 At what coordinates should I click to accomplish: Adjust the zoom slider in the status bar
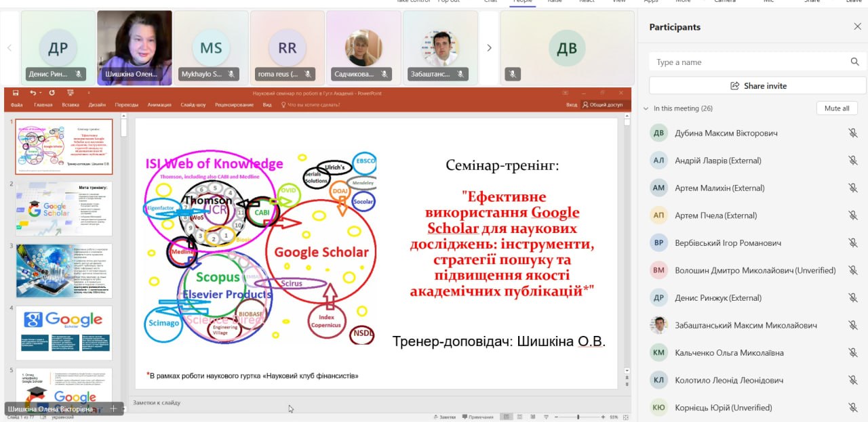[x=578, y=416]
